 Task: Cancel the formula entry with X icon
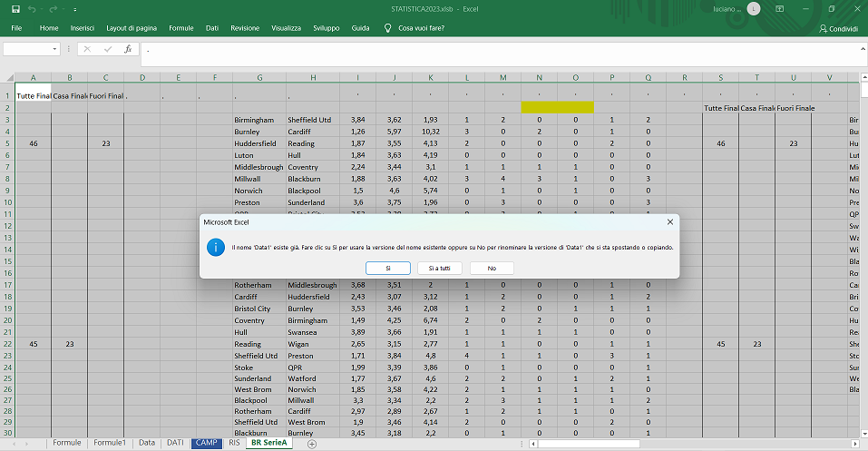87,49
